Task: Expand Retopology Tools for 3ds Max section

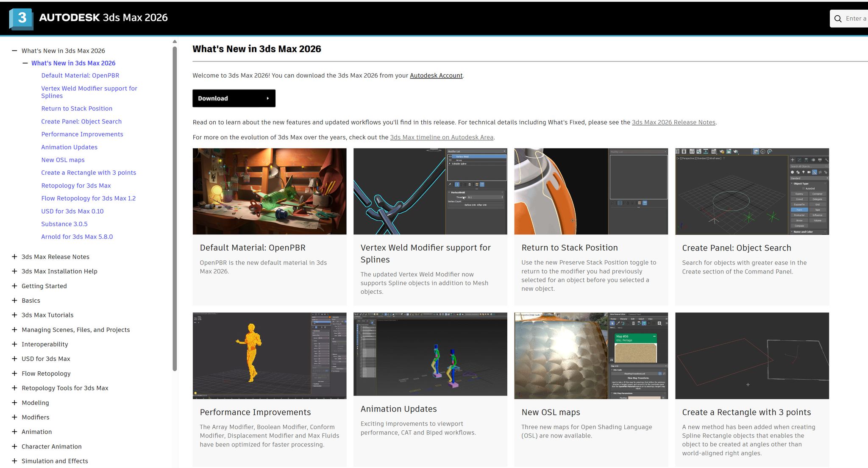Action: pos(14,388)
